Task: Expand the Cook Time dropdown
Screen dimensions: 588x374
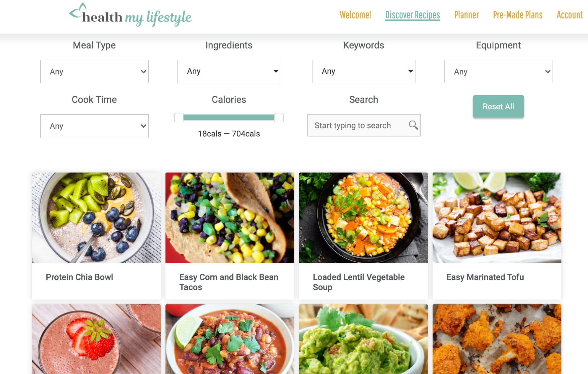Action: point(94,126)
